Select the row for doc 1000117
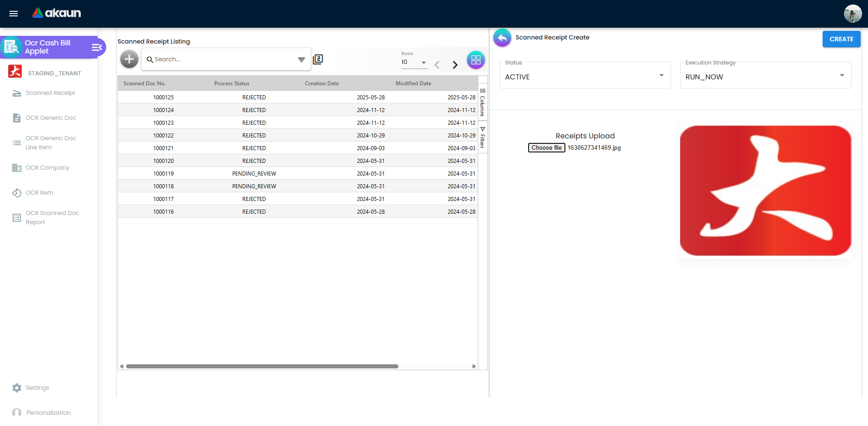 point(298,199)
